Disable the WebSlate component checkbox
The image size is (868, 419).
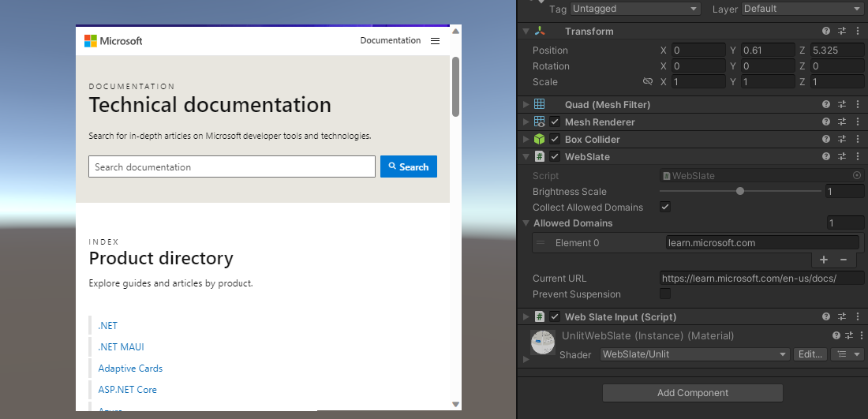point(555,157)
